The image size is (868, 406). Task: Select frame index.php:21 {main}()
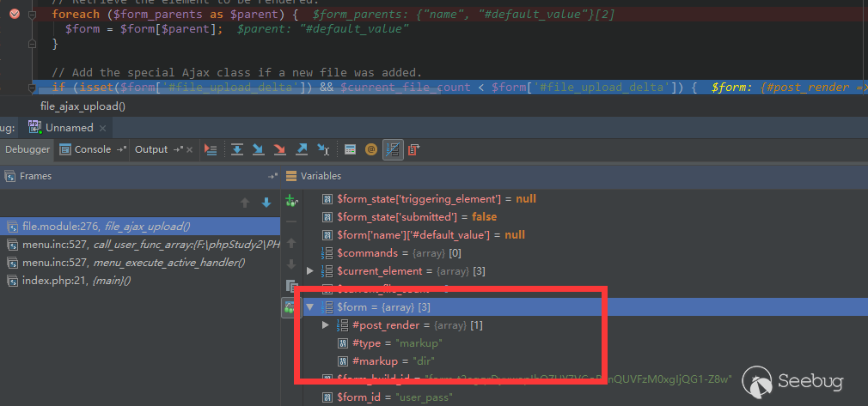140,281
